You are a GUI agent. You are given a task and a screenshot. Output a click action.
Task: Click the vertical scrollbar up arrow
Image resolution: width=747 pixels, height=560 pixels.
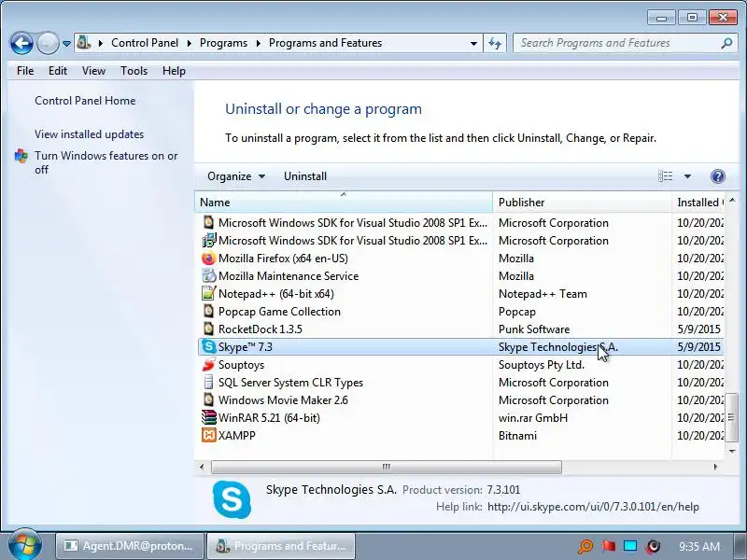732,201
